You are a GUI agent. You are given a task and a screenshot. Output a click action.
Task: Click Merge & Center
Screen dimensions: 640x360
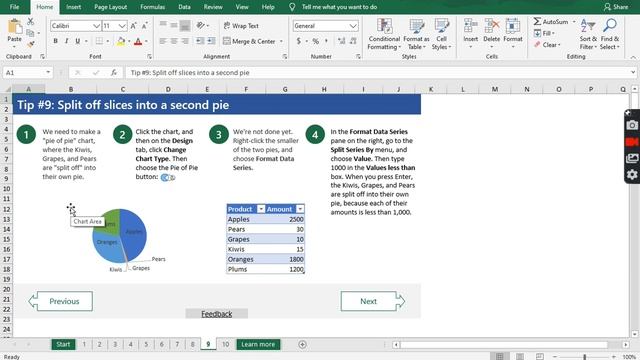249,41
